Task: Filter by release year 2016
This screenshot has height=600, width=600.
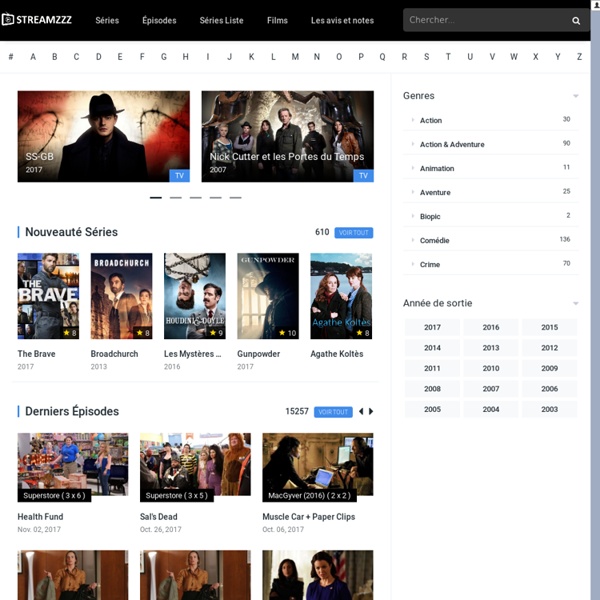Action: [491, 327]
